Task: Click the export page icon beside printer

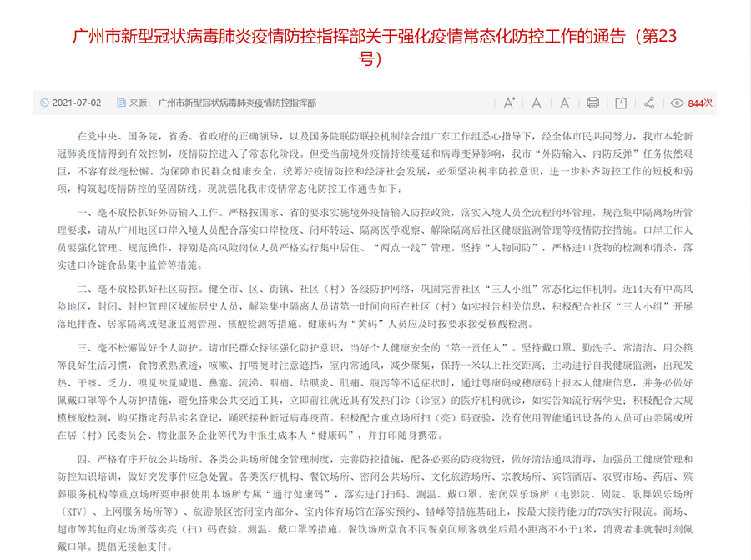Action: [621, 103]
